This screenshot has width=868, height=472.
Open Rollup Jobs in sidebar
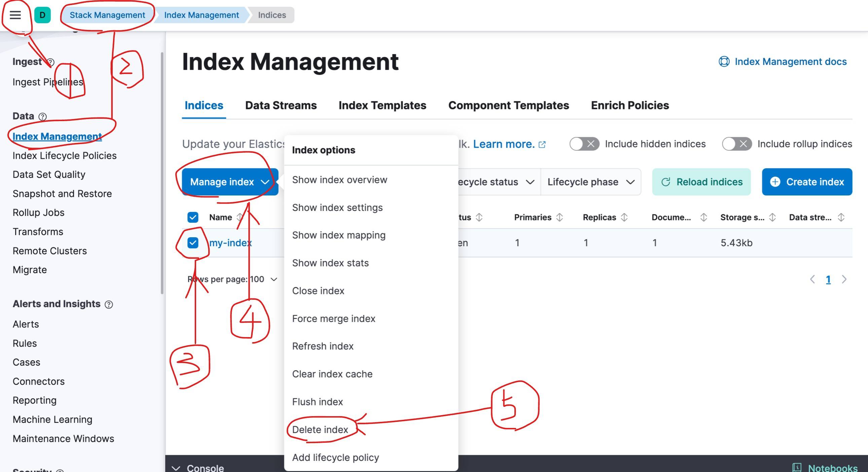pos(38,213)
